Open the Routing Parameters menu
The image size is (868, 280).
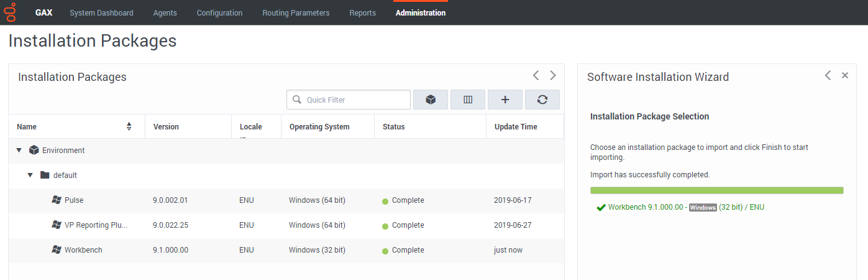tap(296, 12)
